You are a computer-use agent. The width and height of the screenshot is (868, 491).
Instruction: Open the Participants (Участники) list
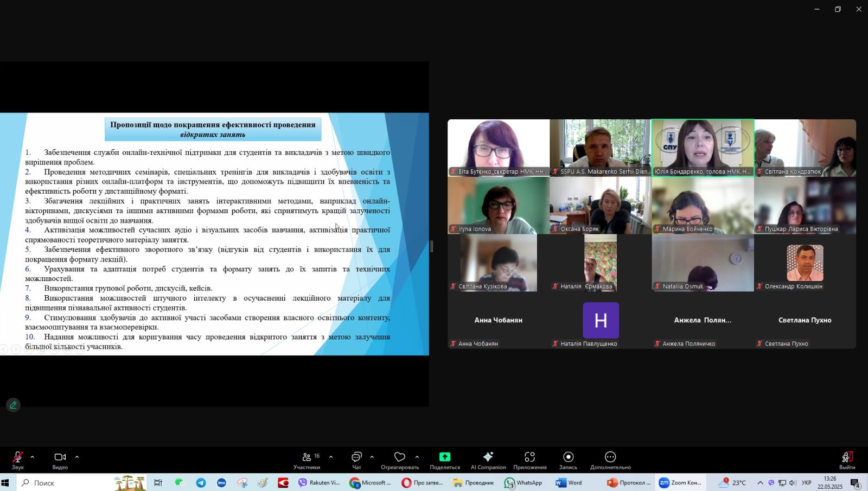coord(307,460)
